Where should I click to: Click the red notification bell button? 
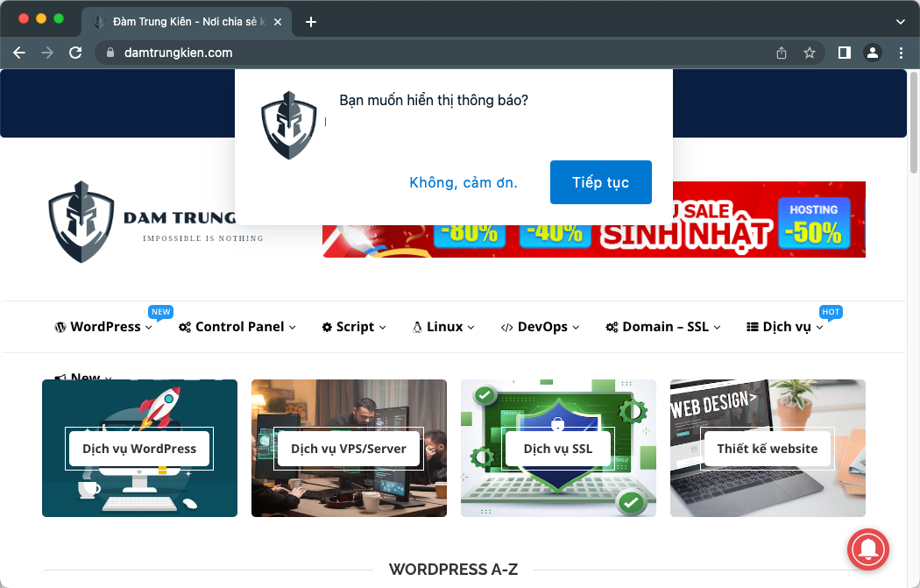click(868, 549)
